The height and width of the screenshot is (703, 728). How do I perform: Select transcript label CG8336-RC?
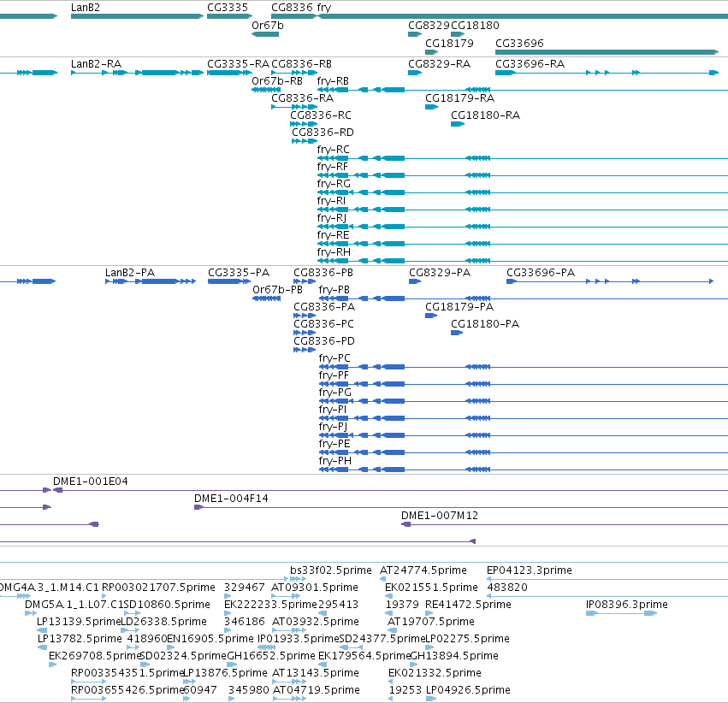coord(321,115)
